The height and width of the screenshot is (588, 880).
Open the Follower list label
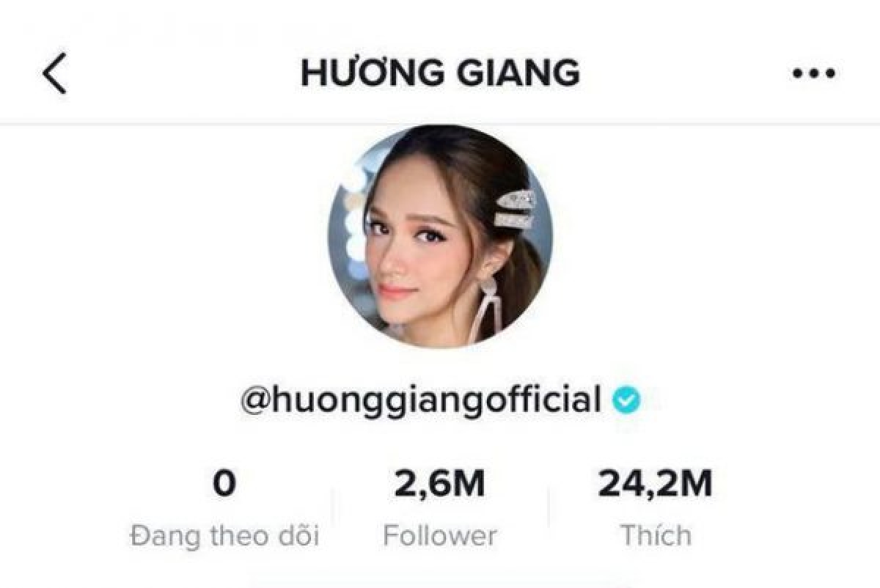click(439, 536)
